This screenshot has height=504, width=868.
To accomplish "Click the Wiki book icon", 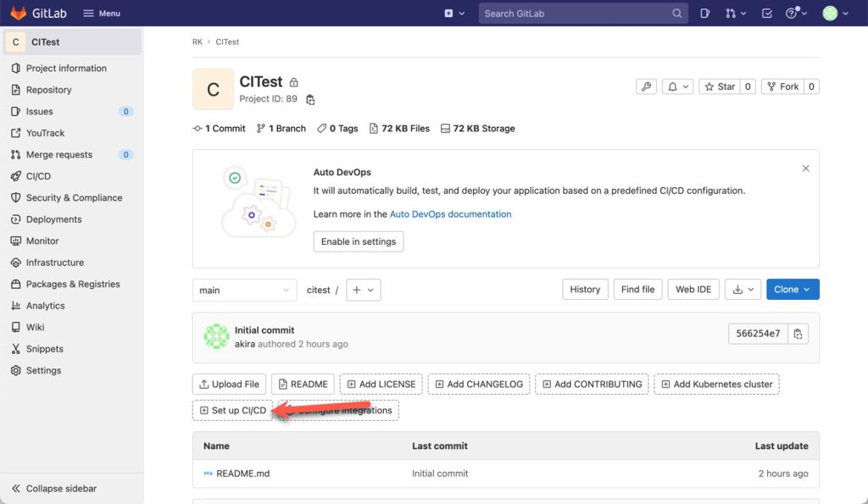I will coord(15,327).
